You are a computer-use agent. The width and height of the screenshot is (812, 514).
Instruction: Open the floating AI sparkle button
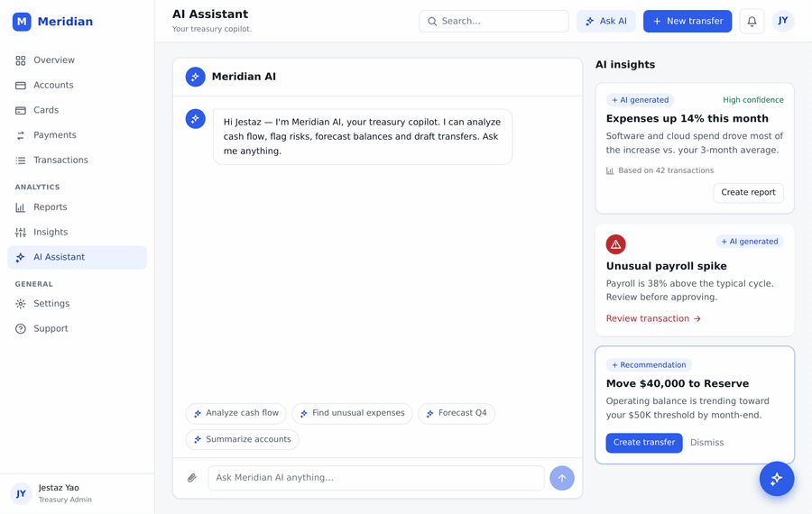click(x=776, y=479)
